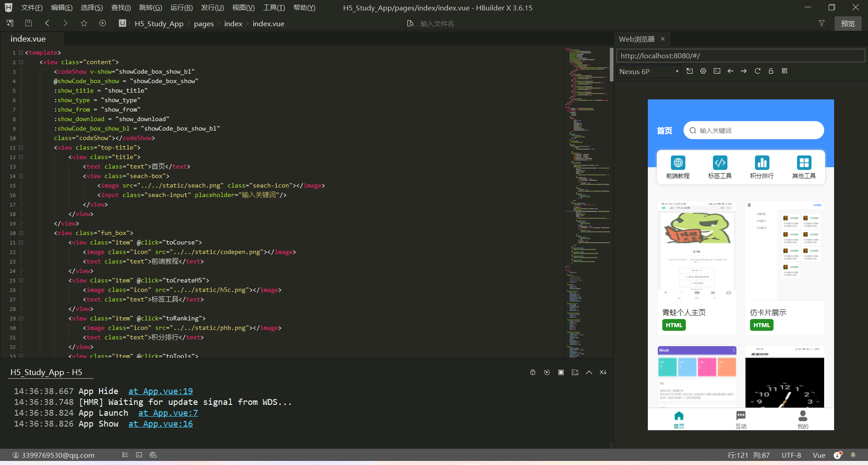Viewport: 868px width, 465px height.
Task: Click the QR code icon in browser toolbar
Action: (785, 71)
